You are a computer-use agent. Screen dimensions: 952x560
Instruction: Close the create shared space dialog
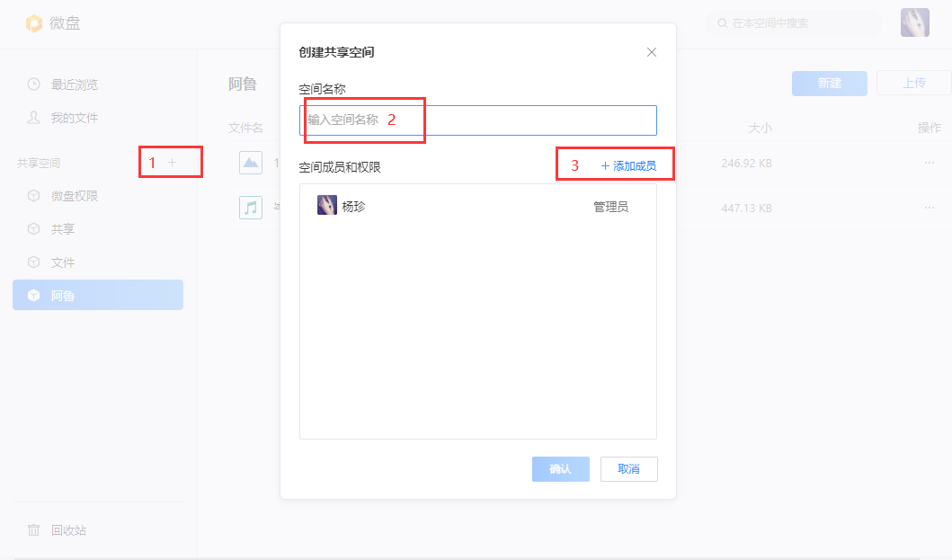point(652,52)
